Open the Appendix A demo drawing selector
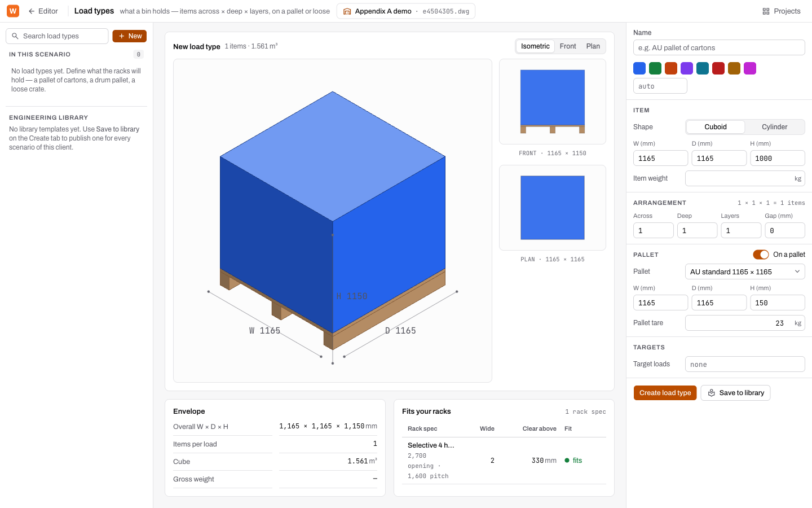 point(406,11)
